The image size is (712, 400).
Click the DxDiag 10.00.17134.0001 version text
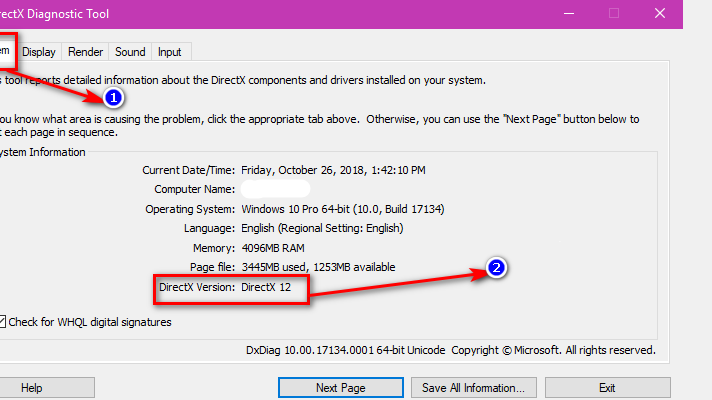[346, 351]
